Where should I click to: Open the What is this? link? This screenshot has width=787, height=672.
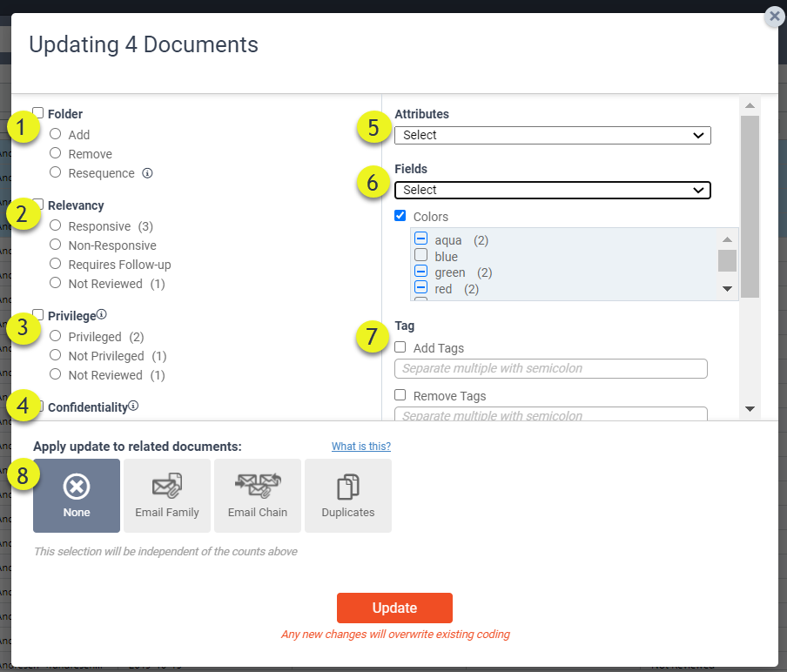[361, 447]
